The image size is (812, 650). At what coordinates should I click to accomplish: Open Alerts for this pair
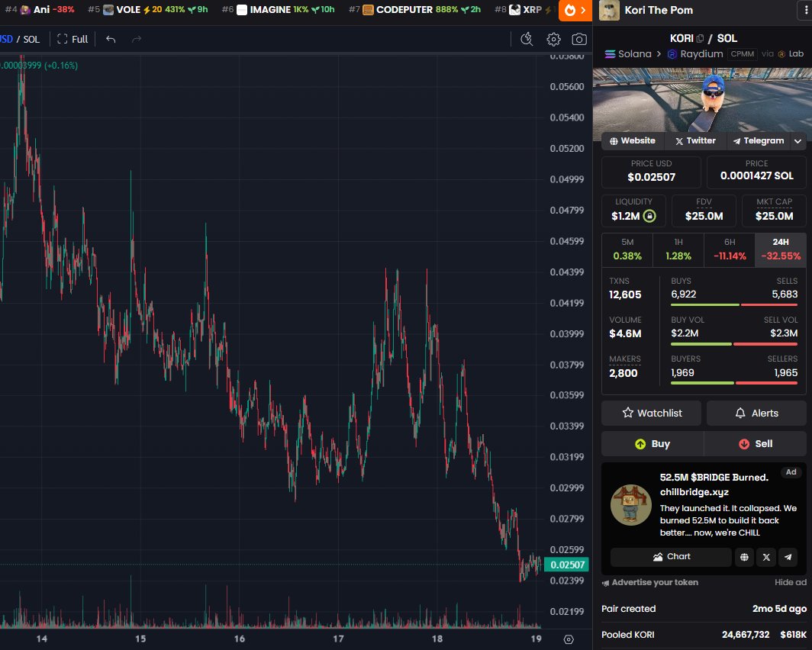[756, 413]
